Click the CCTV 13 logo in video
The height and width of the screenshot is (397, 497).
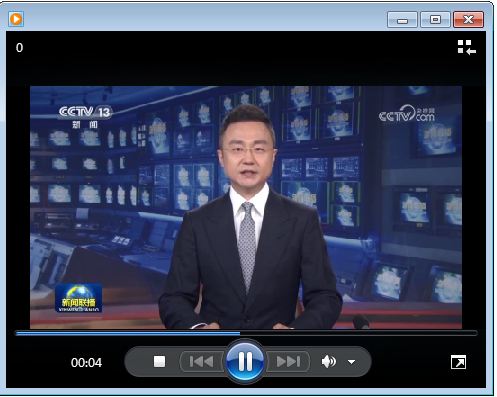85,116
